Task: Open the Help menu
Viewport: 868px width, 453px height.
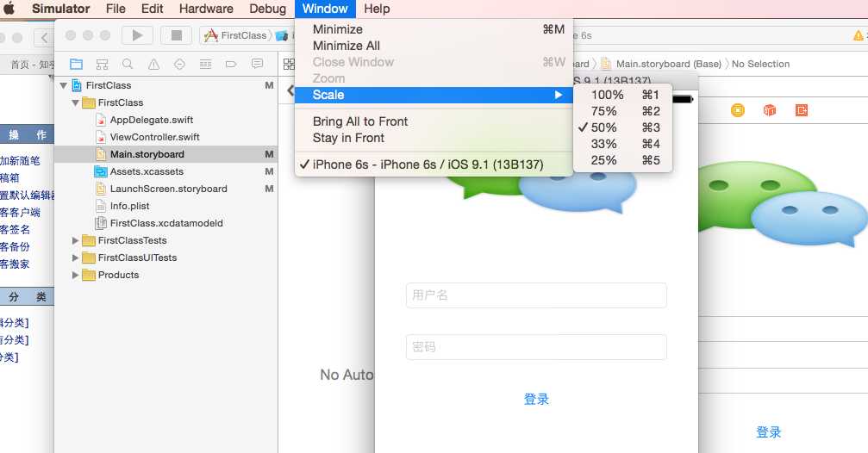Action: (x=377, y=9)
